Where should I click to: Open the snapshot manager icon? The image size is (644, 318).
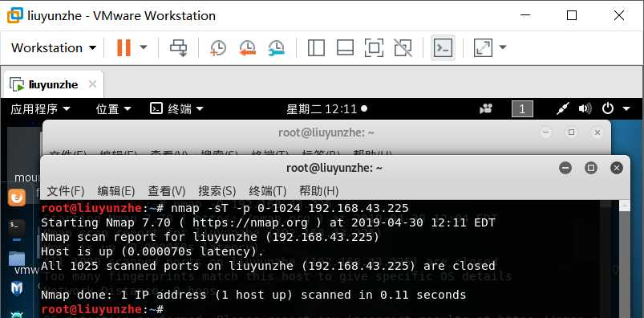(x=277, y=47)
